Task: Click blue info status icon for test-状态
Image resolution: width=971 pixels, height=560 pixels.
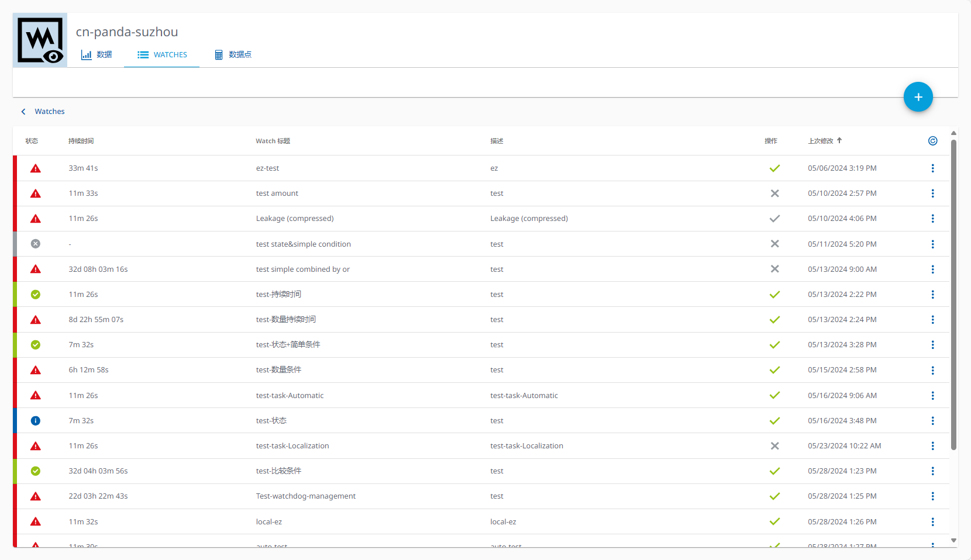Action: click(36, 421)
